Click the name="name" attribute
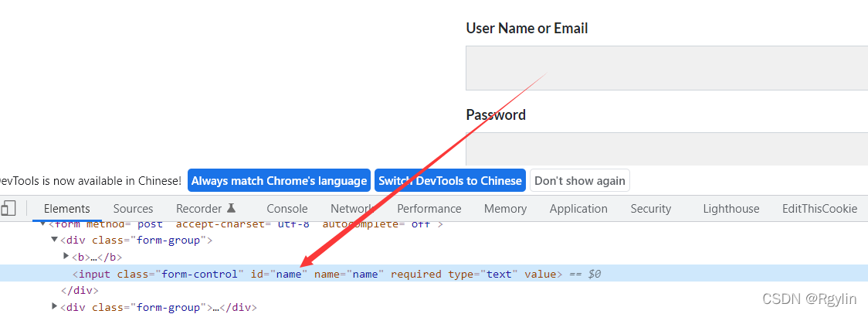The width and height of the screenshot is (868, 314). point(349,274)
